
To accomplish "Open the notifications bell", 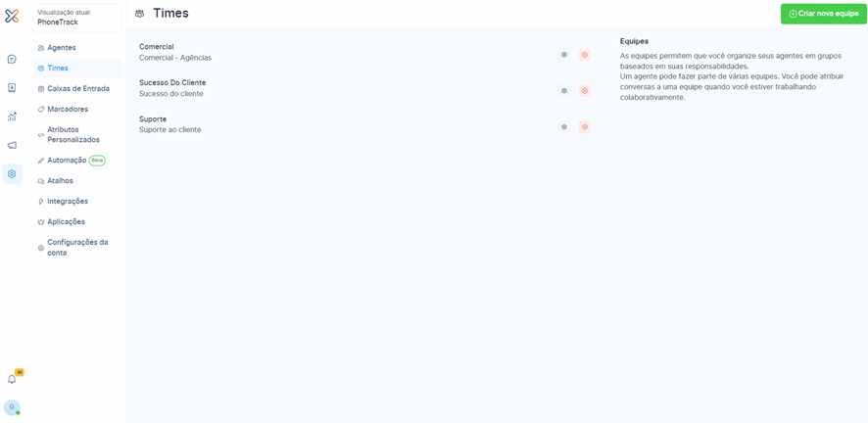I will tap(12, 379).
